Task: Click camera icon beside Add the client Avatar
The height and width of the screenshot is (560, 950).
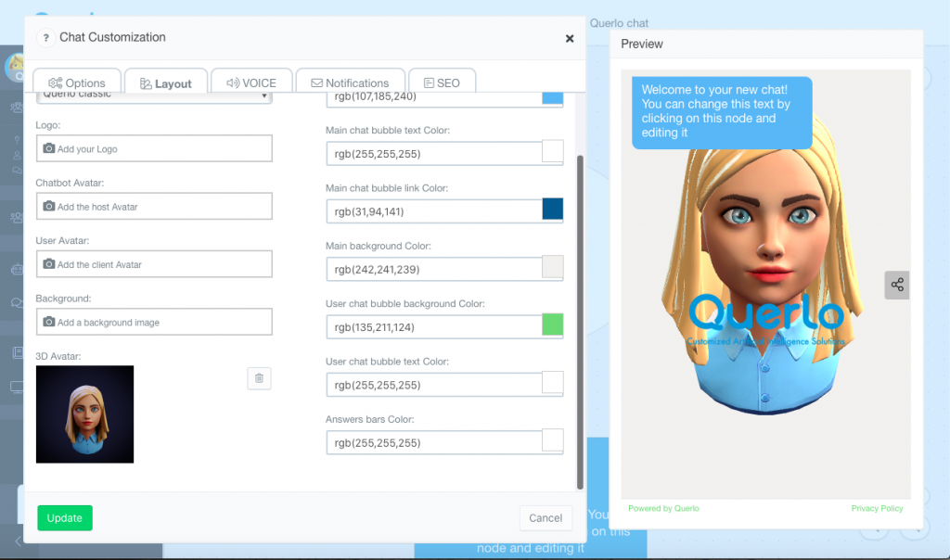Action: click(x=49, y=264)
